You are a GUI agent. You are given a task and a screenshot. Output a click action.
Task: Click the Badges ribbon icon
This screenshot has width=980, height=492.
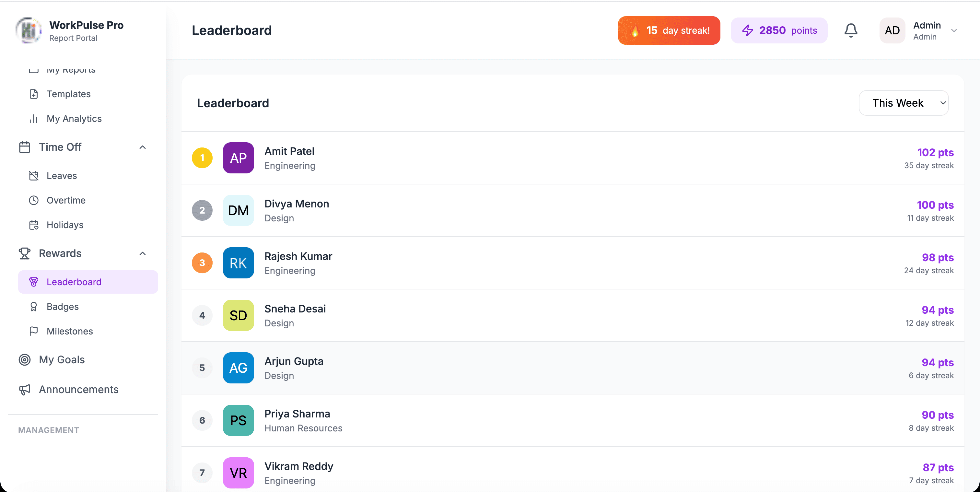(34, 307)
